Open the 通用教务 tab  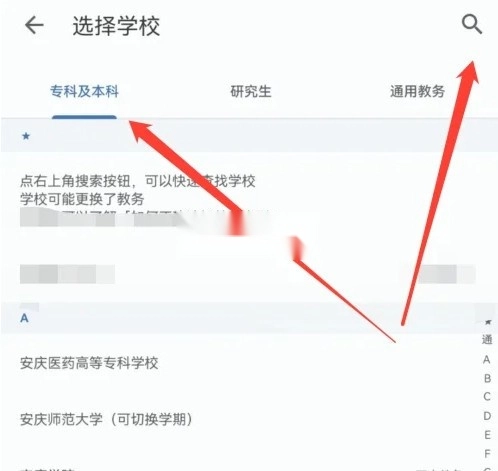click(417, 91)
